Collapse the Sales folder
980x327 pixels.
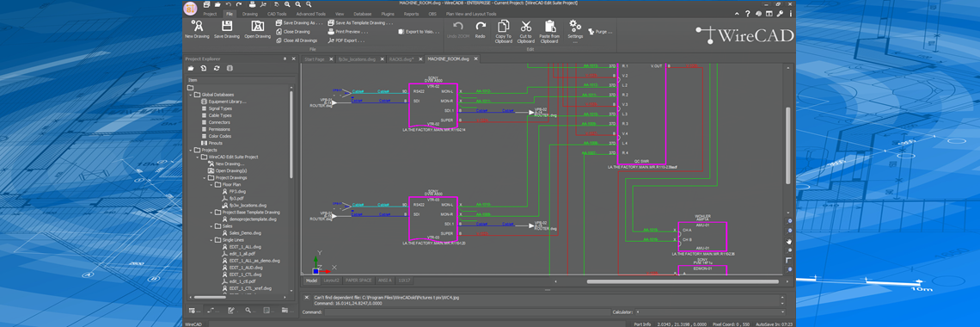point(211,225)
